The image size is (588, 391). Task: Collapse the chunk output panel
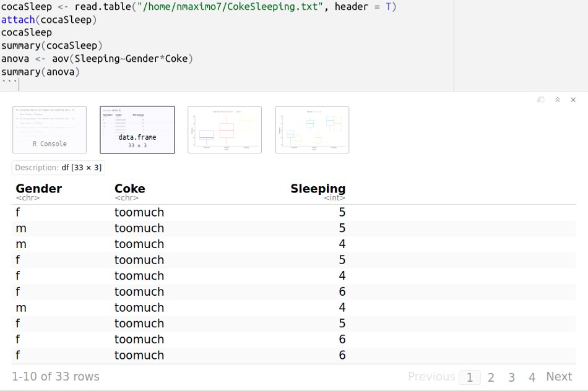coord(557,100)
